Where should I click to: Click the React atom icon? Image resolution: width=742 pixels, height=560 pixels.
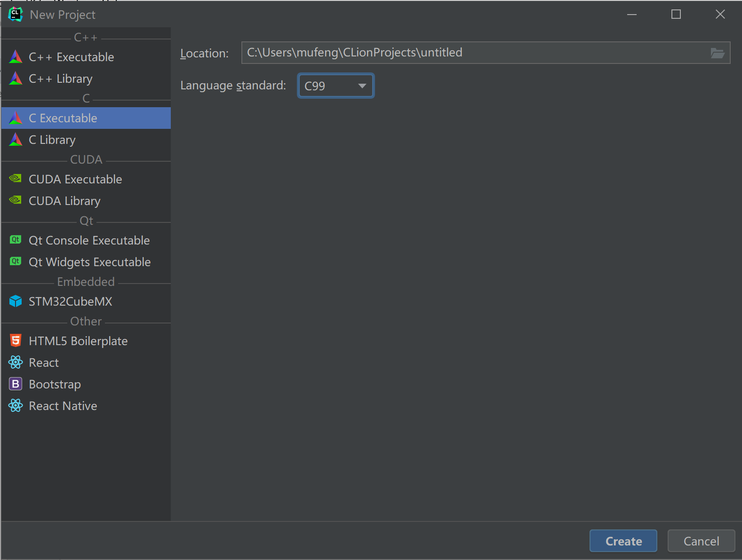coord(16,362)
